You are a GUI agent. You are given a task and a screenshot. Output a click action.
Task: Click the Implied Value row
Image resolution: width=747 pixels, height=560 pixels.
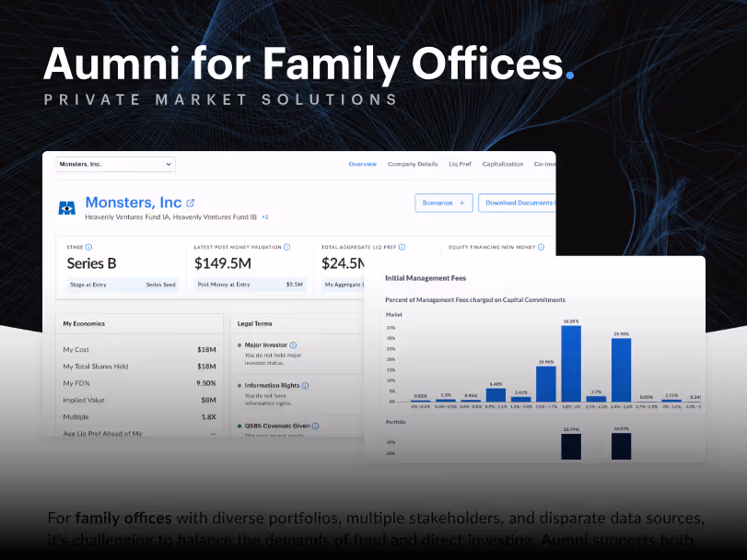140,400
